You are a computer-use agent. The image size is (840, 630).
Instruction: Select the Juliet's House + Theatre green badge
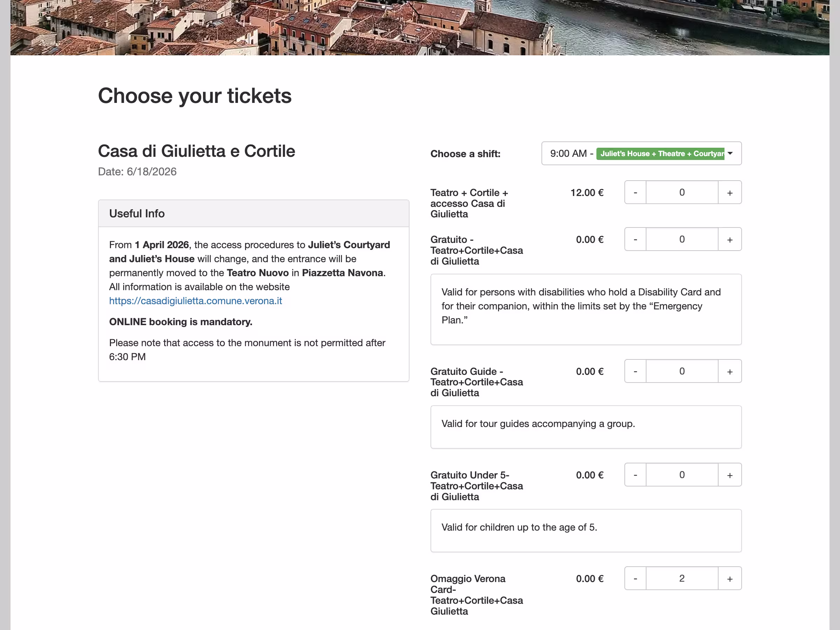pyautogui.click(x=660, y=153)
